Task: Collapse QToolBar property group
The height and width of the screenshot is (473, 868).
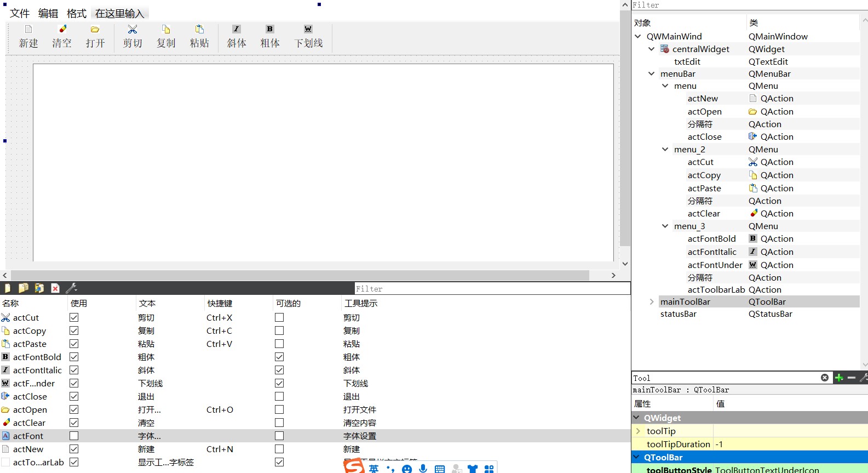Action: (636, 457)
